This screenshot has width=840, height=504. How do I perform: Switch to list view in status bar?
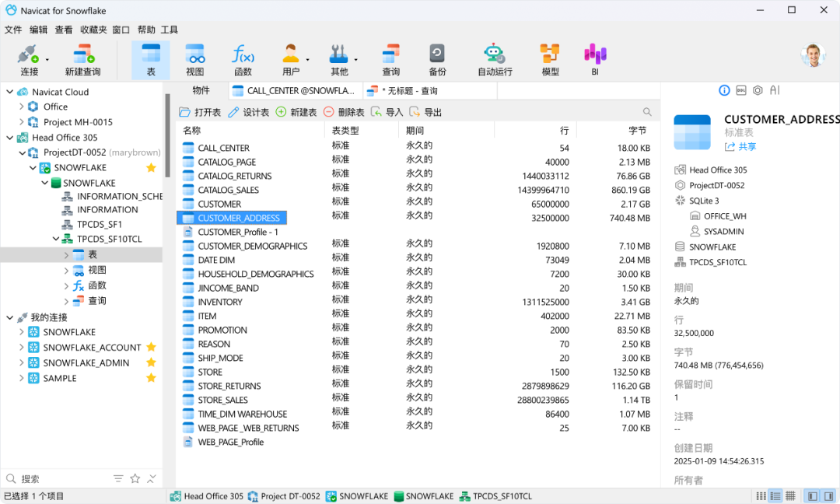coord(775,496)
